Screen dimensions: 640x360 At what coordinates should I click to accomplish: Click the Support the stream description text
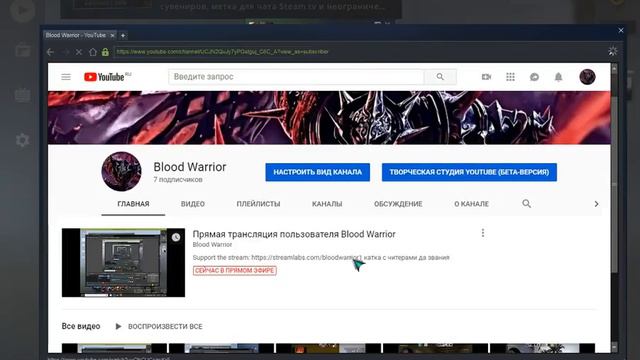click(x=321, y=258)
